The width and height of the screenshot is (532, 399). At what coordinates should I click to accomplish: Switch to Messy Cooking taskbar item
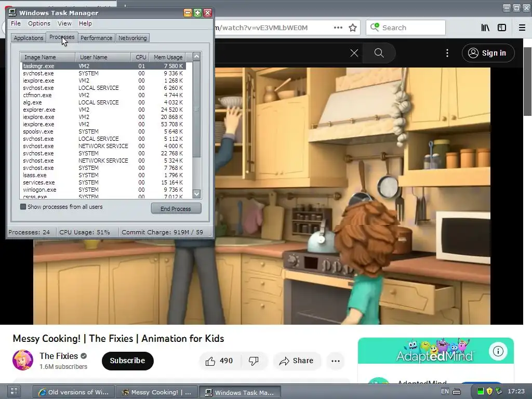click(156, 392)
